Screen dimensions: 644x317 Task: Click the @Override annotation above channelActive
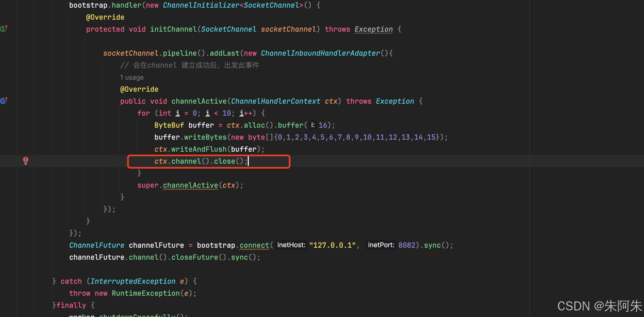(139, 89)
